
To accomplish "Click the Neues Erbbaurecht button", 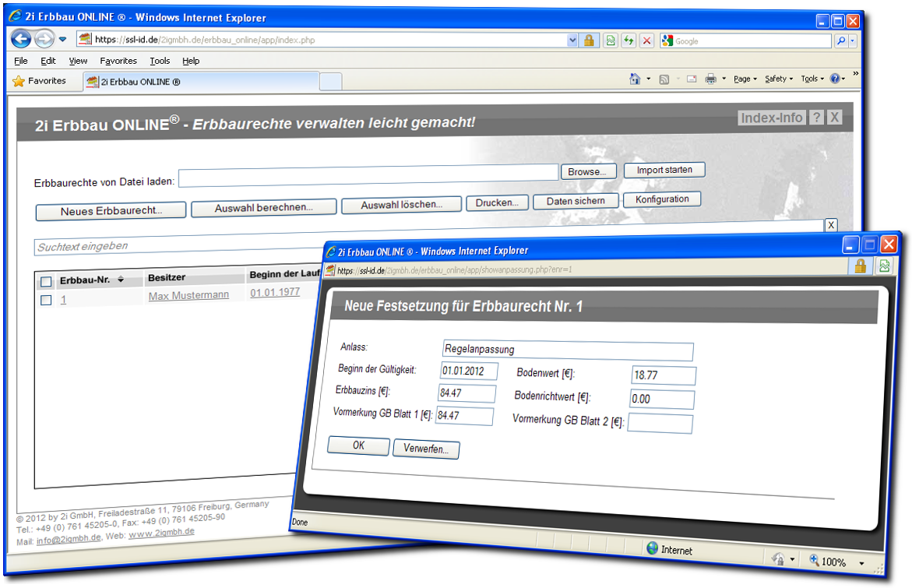I will (111, 211).
